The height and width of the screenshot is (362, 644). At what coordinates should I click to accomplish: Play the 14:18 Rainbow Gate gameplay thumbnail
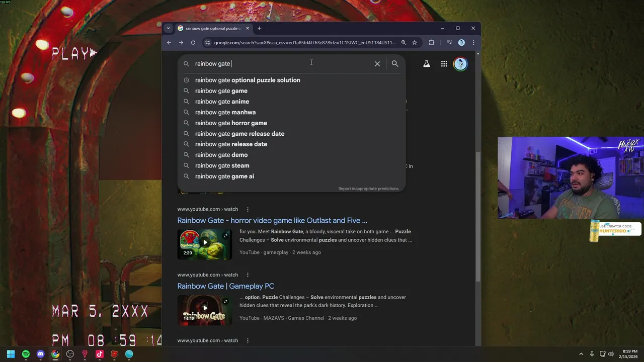(205, 310)
